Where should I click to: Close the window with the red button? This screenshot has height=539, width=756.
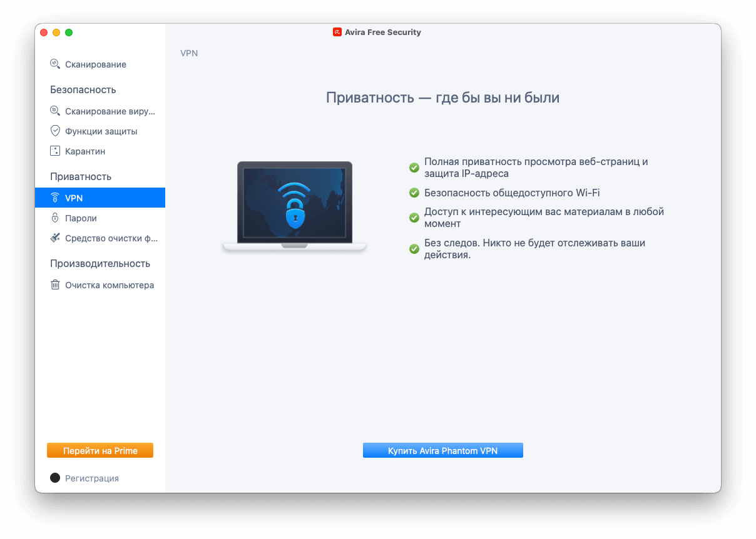pos(44,32)
